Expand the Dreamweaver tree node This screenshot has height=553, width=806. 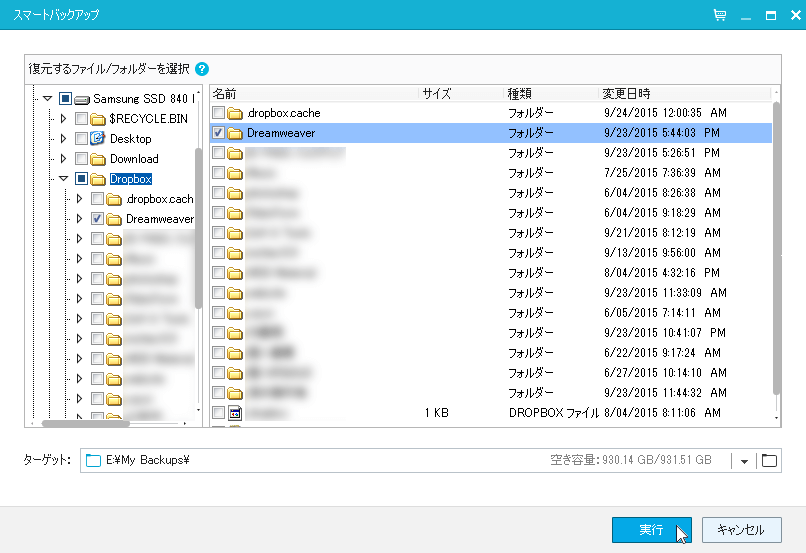pos(79,218)
